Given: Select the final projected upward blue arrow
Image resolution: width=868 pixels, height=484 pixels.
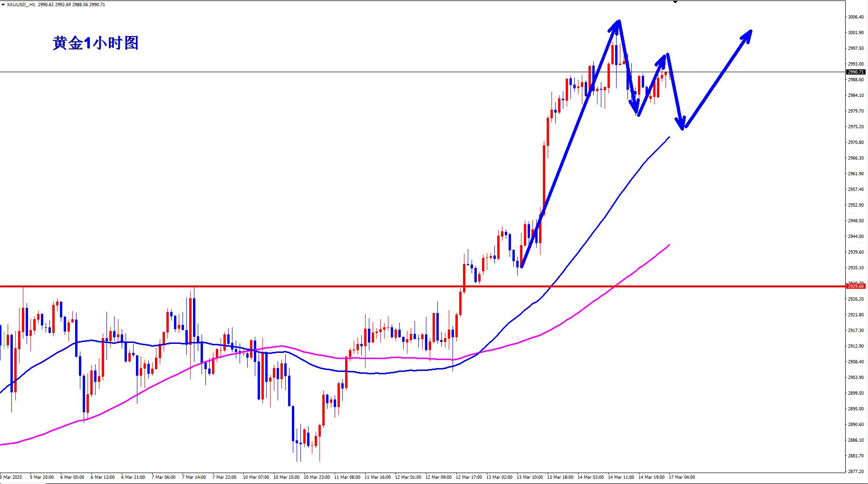Looking at the screenshot, I should click(718, 78).
